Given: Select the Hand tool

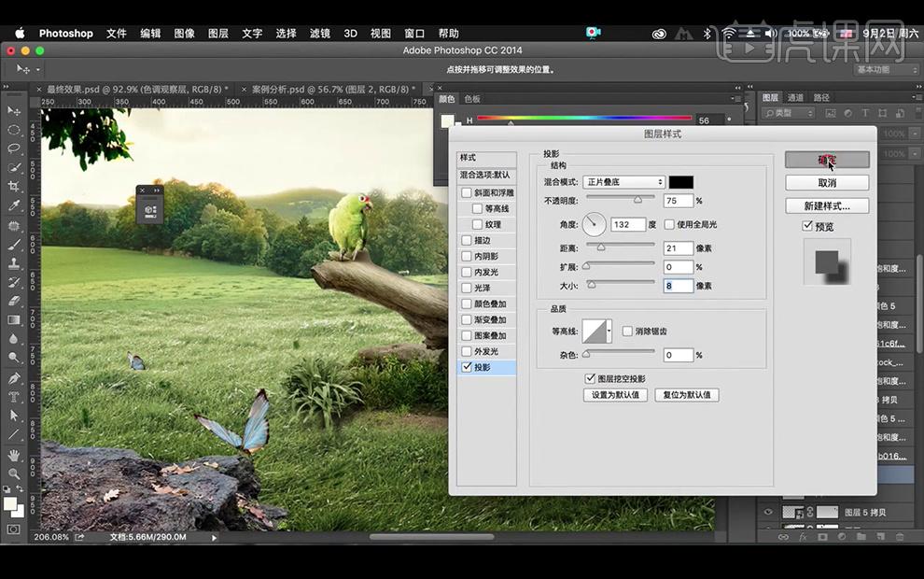Looking at the screenshot, I should tap(14, 455).
